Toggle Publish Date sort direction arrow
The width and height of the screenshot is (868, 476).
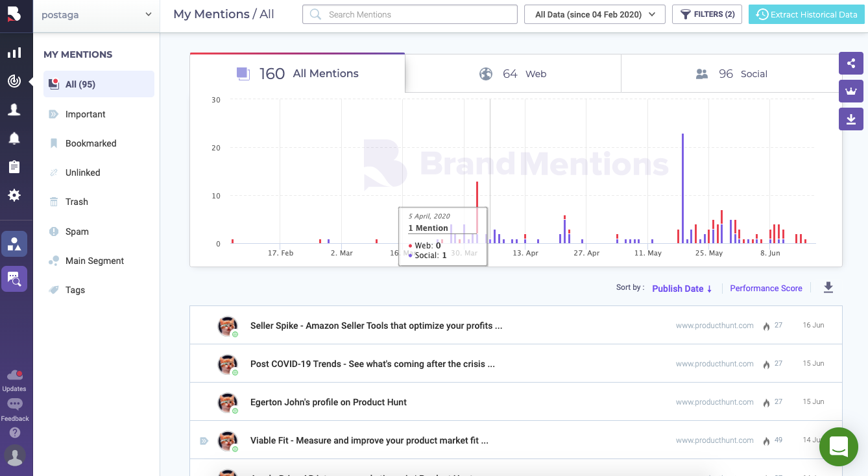[708, 288]
